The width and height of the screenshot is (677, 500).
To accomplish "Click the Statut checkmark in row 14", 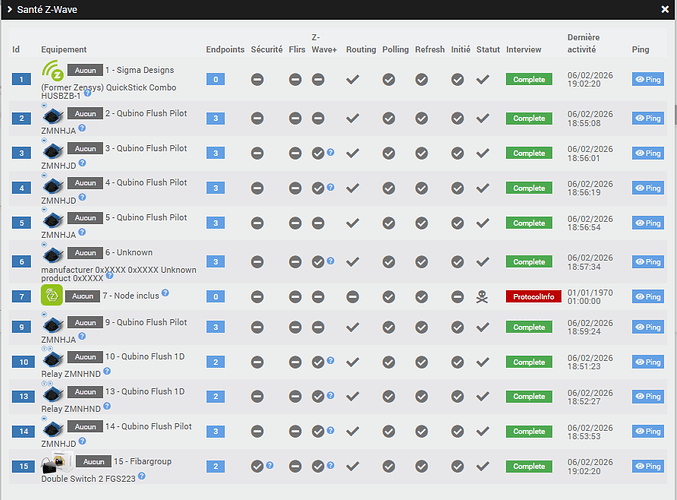I will click(483, 430).
